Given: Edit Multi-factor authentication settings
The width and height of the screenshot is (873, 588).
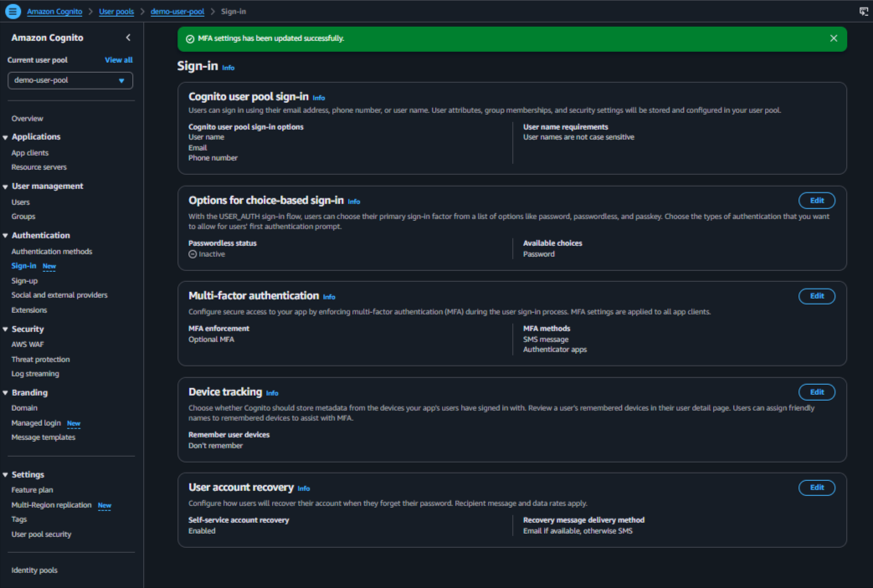Looking at the screenshot, I should [x=817, y=296].
